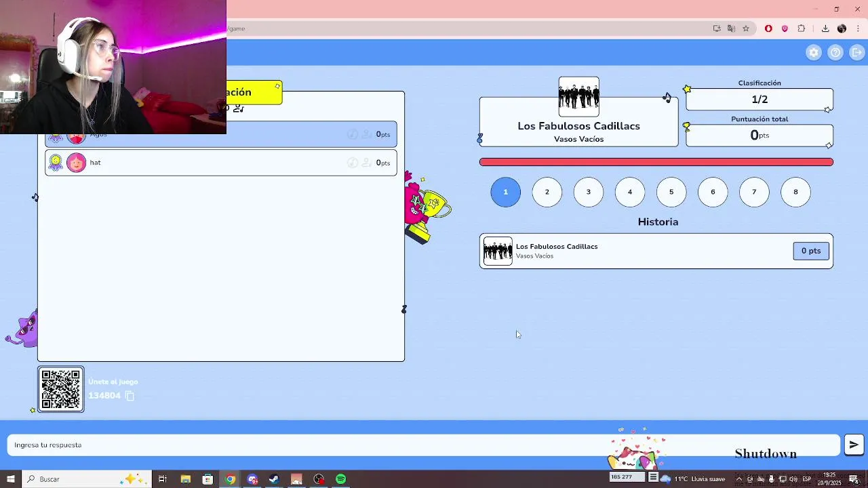Click the Historia album thumbnail

point(498,251)
